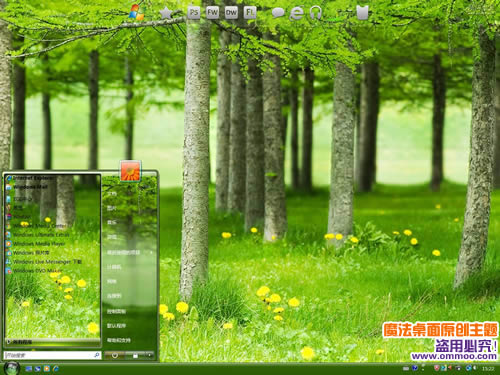Click Switch Between Windows in the quick launch
This screenshot has height=375, width=500.
point(38,368)
